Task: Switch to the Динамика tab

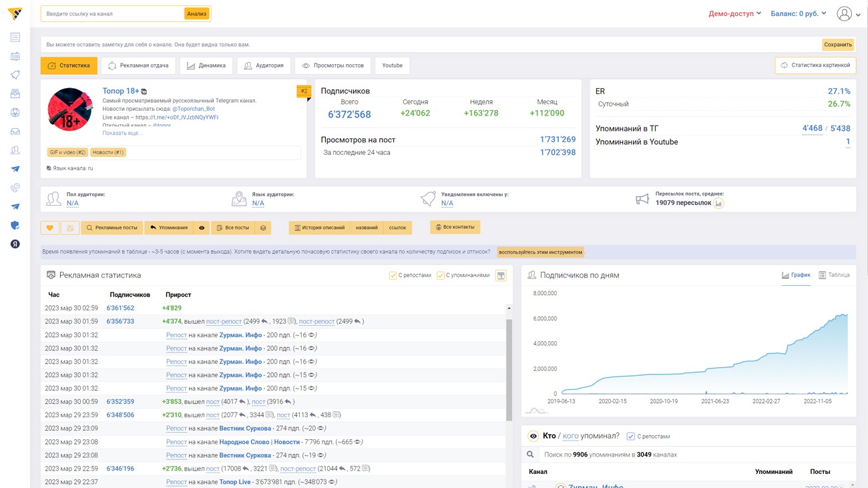Action: (206, 65)
